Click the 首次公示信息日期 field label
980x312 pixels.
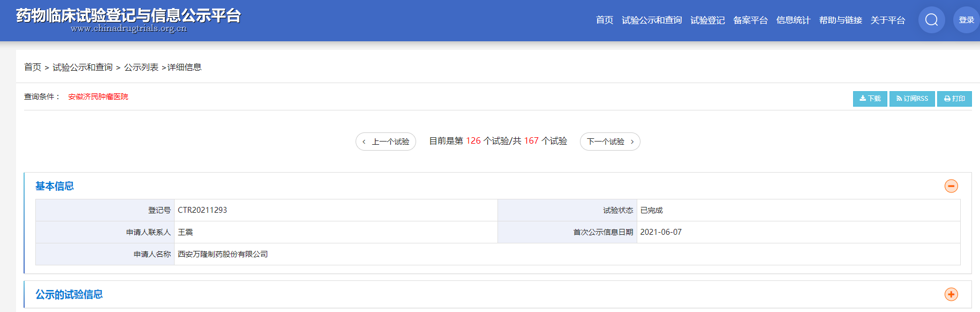coord(603,232)
